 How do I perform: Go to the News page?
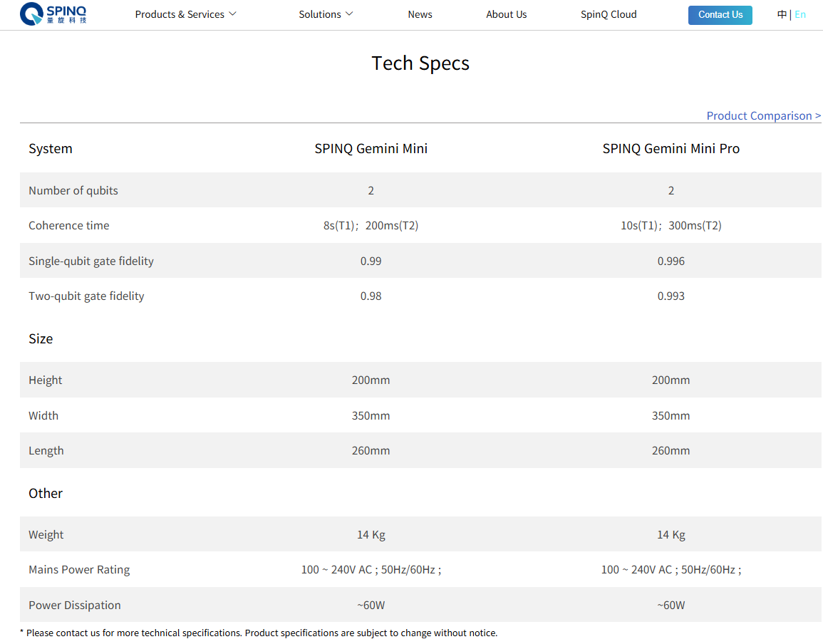(420, 14)
